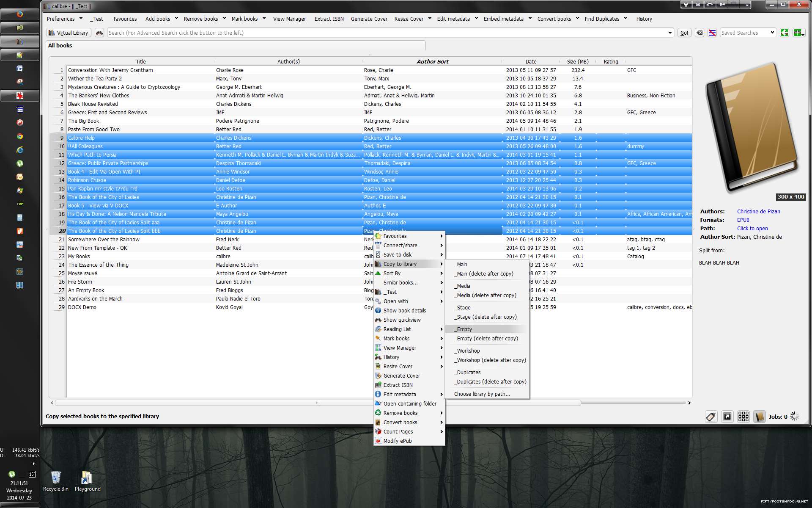This screenshot has height=508, width=812.
Task: Click the Jobs spinner indicator
Action: pyautogui.click(x=794, y=417)
